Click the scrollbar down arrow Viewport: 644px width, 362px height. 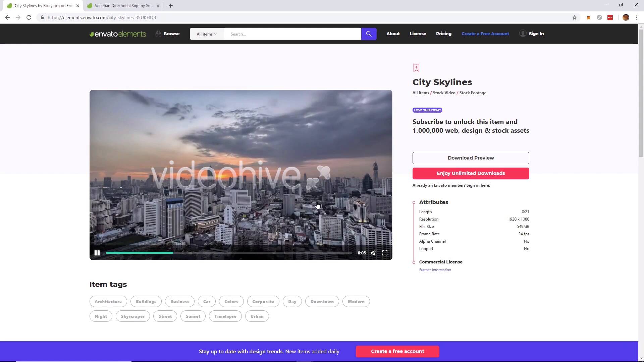[x=641, y=358]
